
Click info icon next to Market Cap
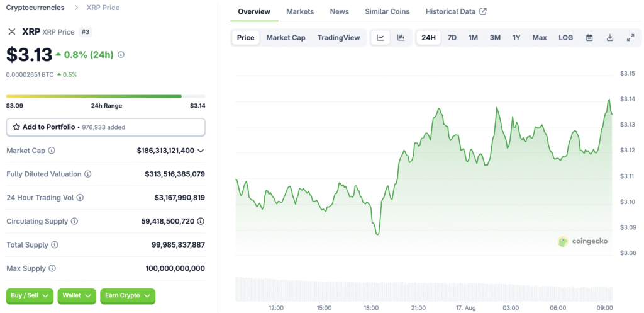(x=52, y=151)
